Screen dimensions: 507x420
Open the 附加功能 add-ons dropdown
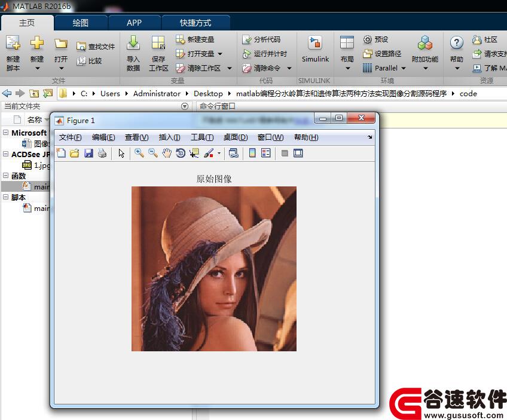click(x=425, y=68)
